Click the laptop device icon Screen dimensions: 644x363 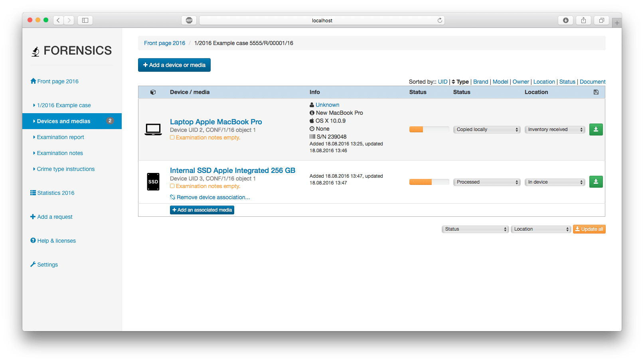(153, 130)
